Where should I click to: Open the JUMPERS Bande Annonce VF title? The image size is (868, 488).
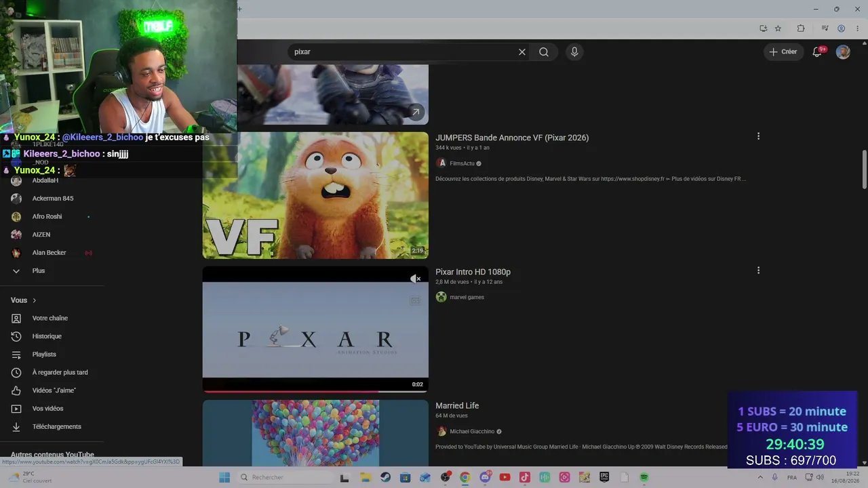[512, 138]
